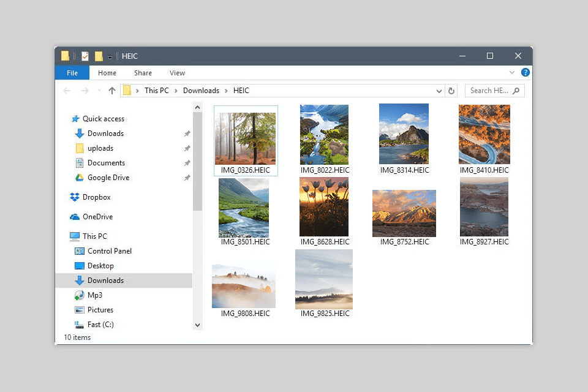The height and width of the screenshot is (392, 588).
Task: Open the recent locations dropdown arrow
Action: point(99,91)
